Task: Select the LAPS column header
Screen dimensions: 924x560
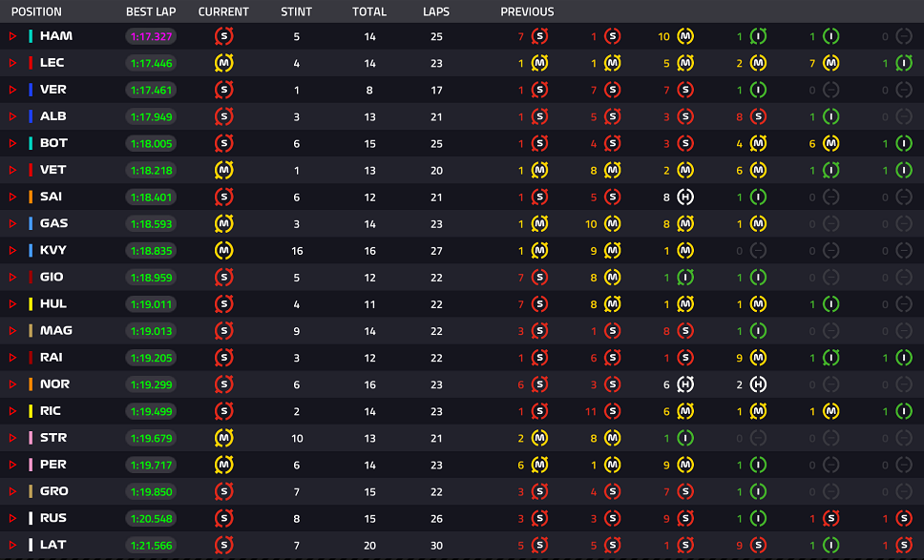Action: pos(436,11)
